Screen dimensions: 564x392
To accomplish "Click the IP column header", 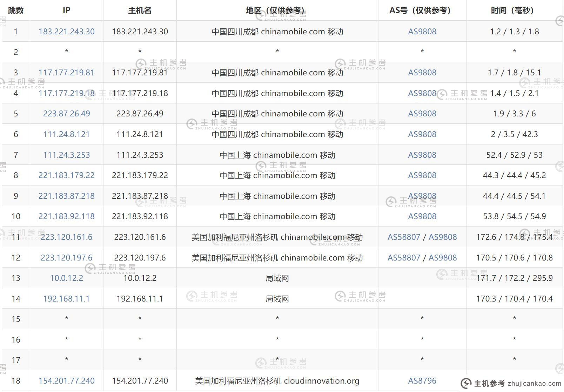I will click(x=66, y=11).
